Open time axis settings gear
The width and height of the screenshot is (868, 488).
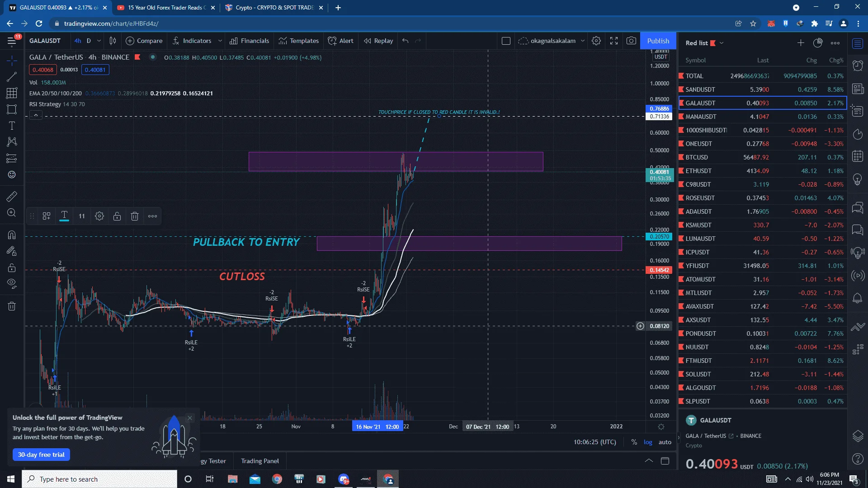pos(661,427)
